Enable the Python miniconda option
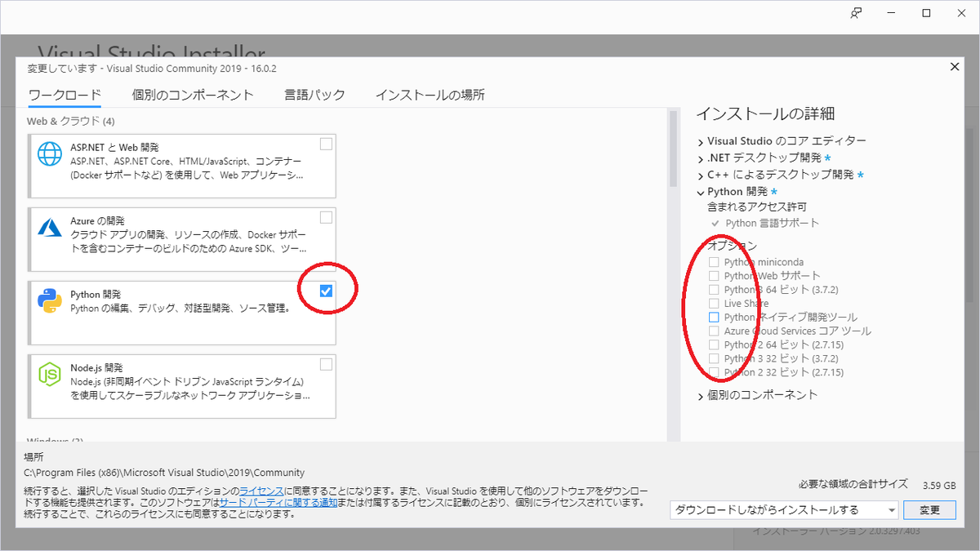The height and width of the screenshot is (551, 980). [714, 261]
